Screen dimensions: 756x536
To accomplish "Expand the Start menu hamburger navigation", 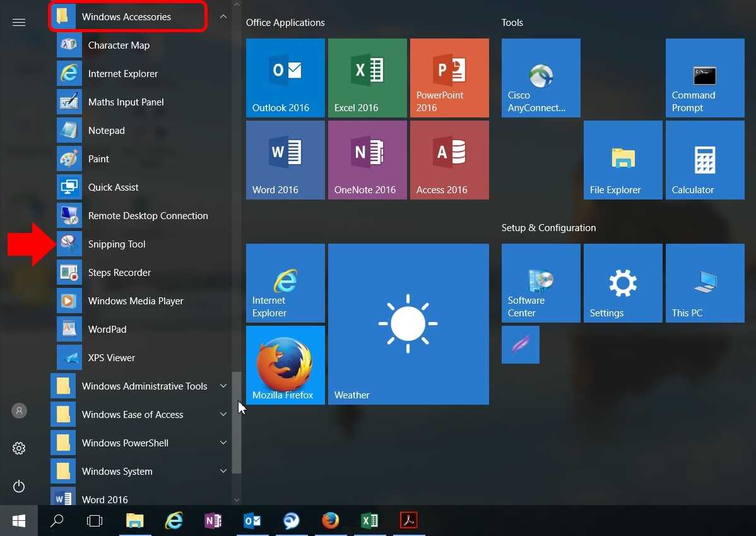I will 19,22.
